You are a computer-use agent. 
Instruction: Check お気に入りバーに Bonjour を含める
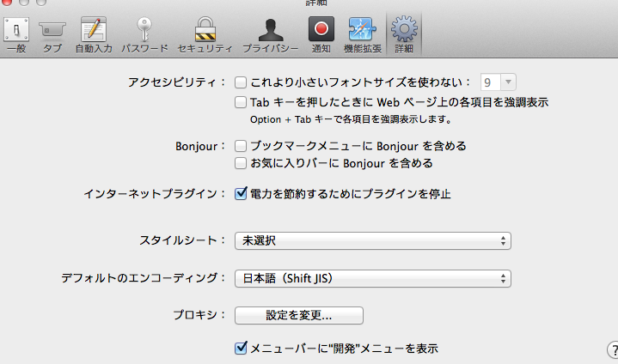(241, 163)
